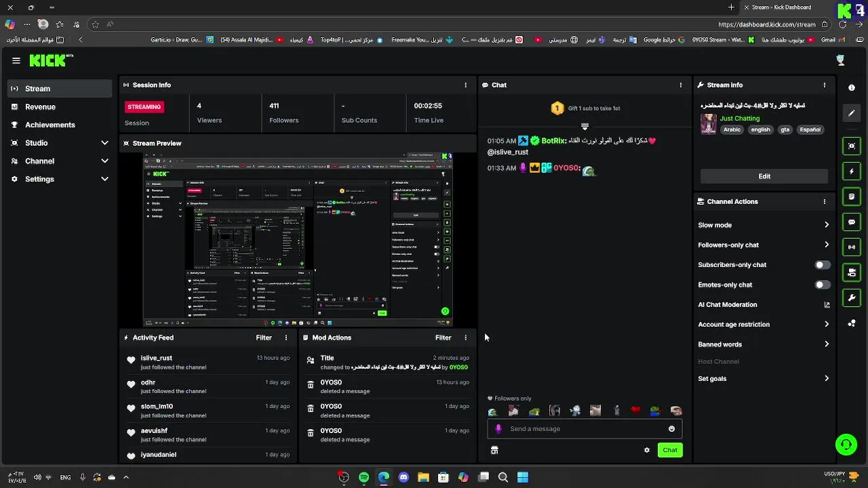Open Activity Feed three-dot menu

(x=285, y=338)
